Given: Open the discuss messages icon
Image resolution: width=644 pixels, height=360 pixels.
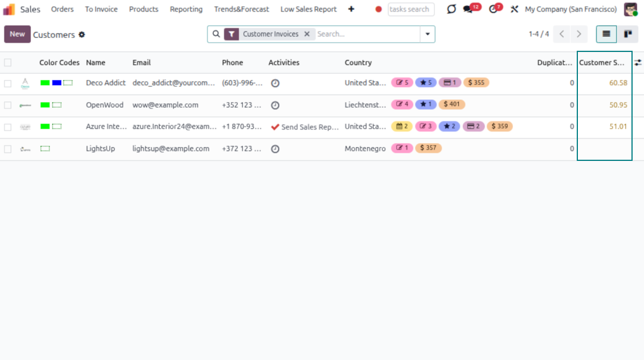Looking at the screenshot, I should [x=468, y=9].
